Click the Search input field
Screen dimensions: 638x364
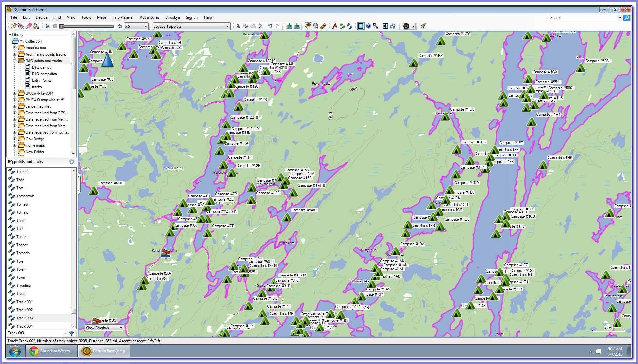(583, 18)
